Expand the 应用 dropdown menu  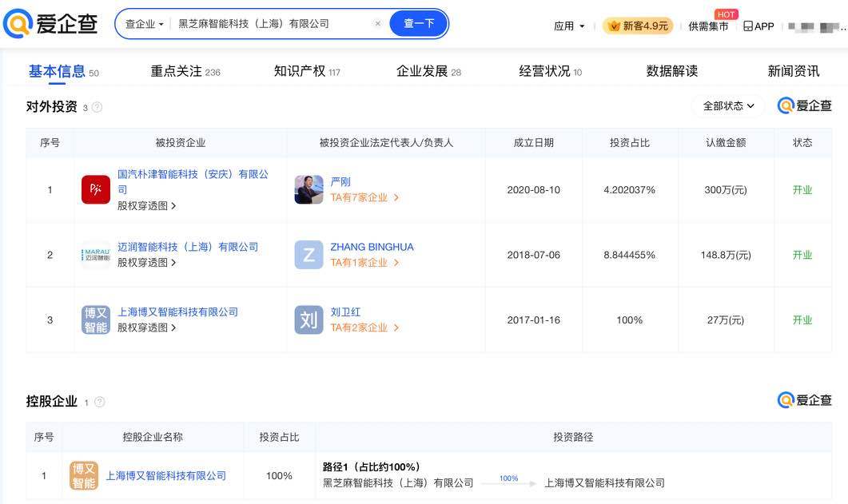click(569, 26)
